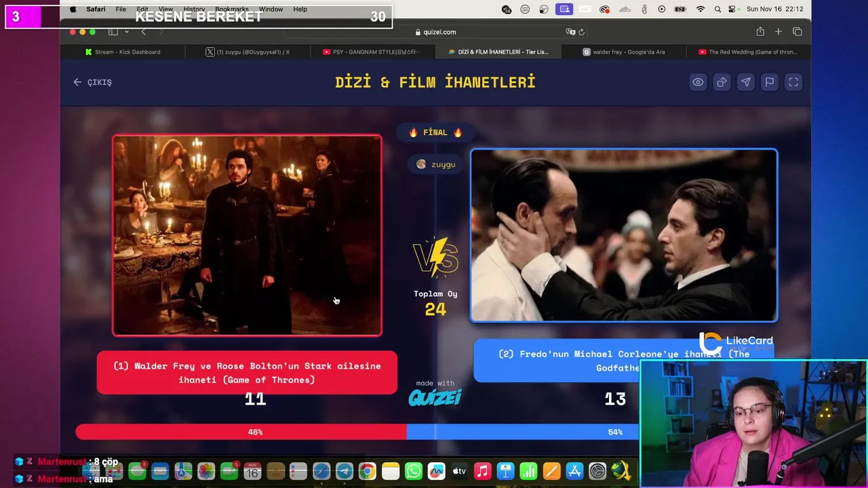This screenshot has height=488, width=868.
Task: Open Maps from the dock
Action: click(x=183, y=471)
